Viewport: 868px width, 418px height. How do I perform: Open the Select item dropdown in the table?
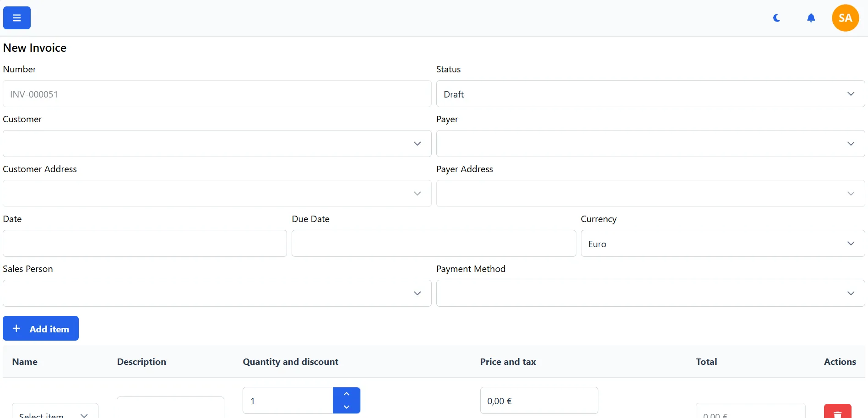[54, 413]
